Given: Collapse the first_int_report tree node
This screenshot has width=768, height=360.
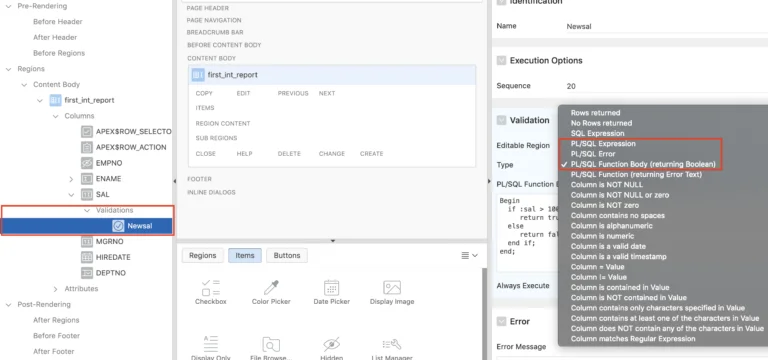Looking at the screenshot, I should click(x=40, y=100).
